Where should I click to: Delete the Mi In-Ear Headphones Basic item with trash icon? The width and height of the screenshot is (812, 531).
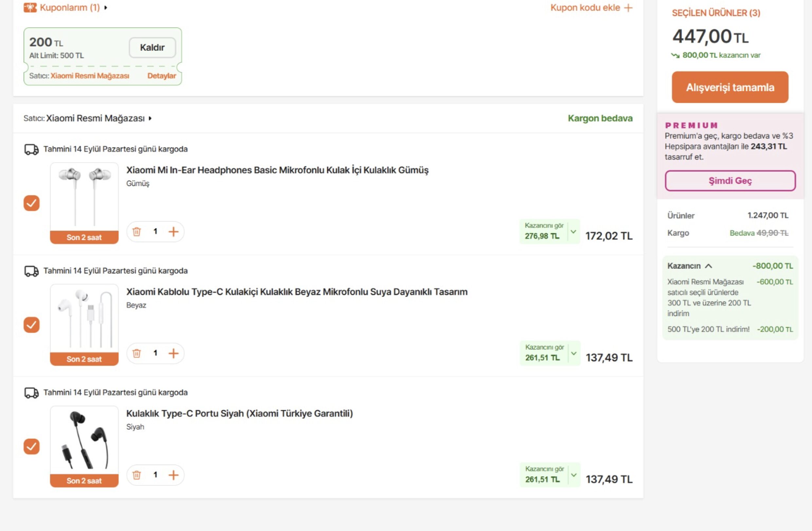pyautogui.click(x=136, y=232)
